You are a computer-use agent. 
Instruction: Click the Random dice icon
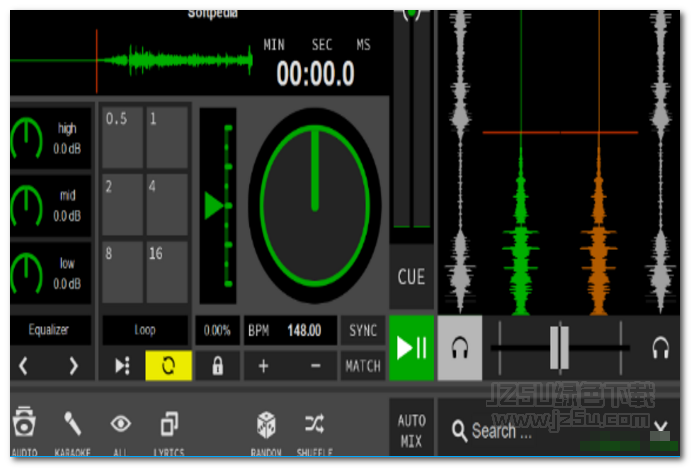[x=265, y=424]
